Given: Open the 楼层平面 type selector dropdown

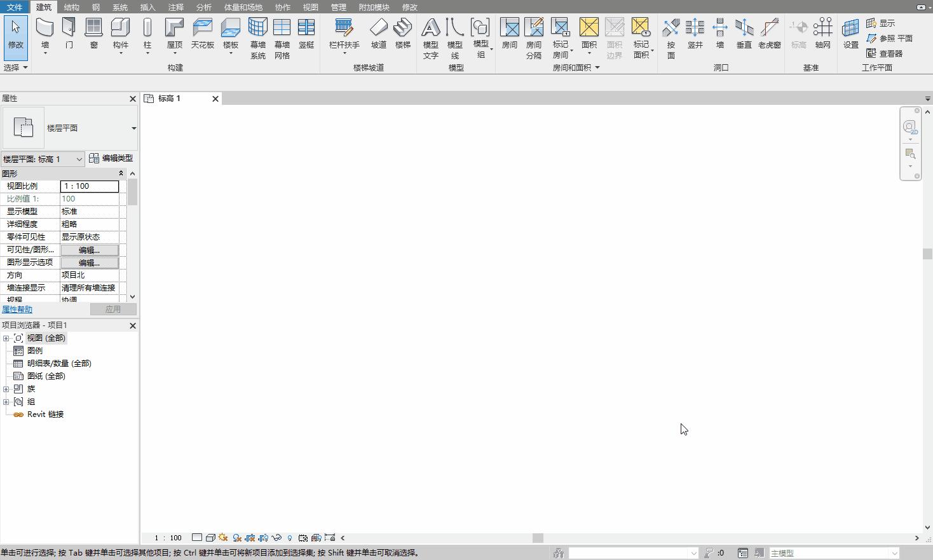Looking at the screenshot, I should pyautogui.click(x=133, y=128).
